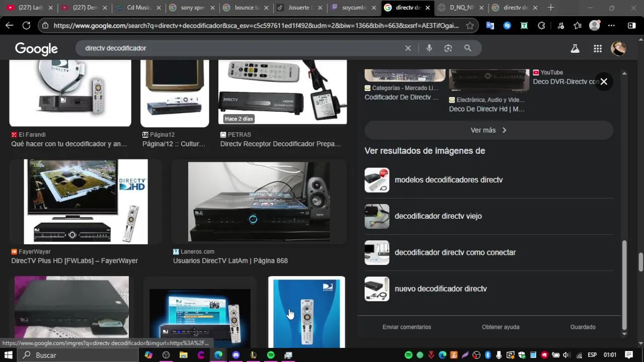The width and height of the screenshot is (644, 362).
Task: Open Spotify from the taskbar
Action: (x=271, y=355)
